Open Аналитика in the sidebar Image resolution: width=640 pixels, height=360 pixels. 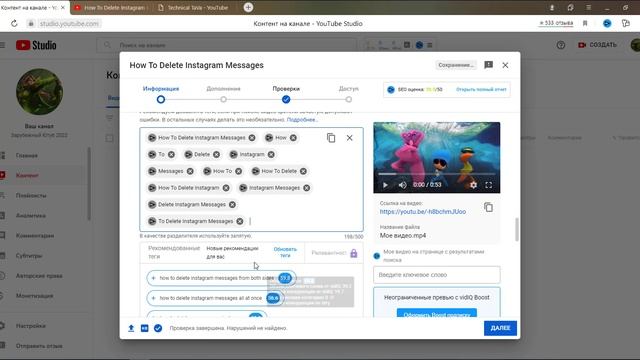click(x=31, y=216)
